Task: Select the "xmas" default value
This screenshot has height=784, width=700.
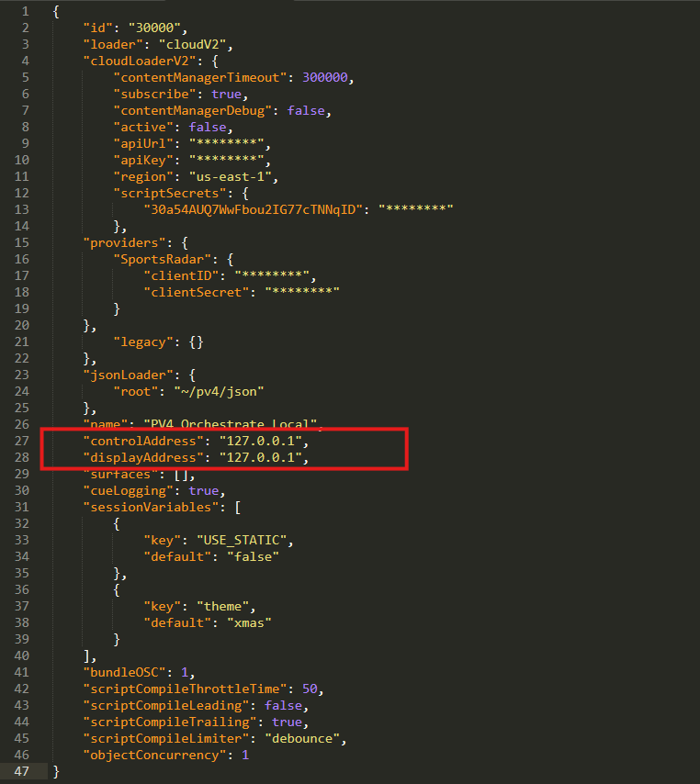Action: [249, 623]
